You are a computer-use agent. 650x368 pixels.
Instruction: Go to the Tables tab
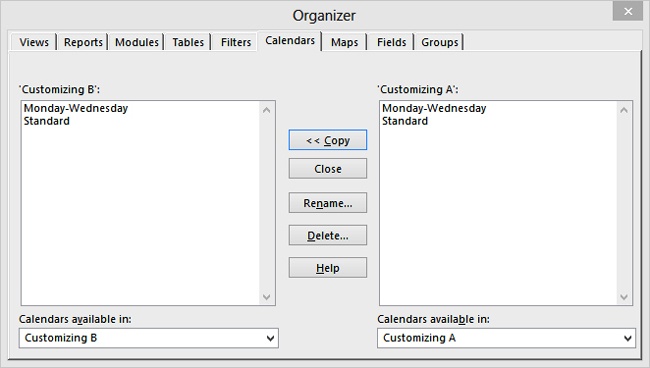point(188,42)
